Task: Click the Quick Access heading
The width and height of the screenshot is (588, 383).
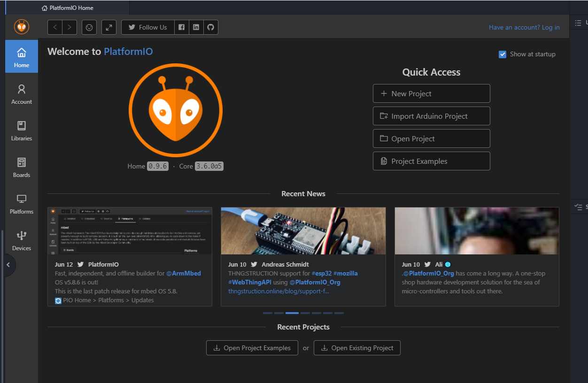Action: (x=431, y=72)
